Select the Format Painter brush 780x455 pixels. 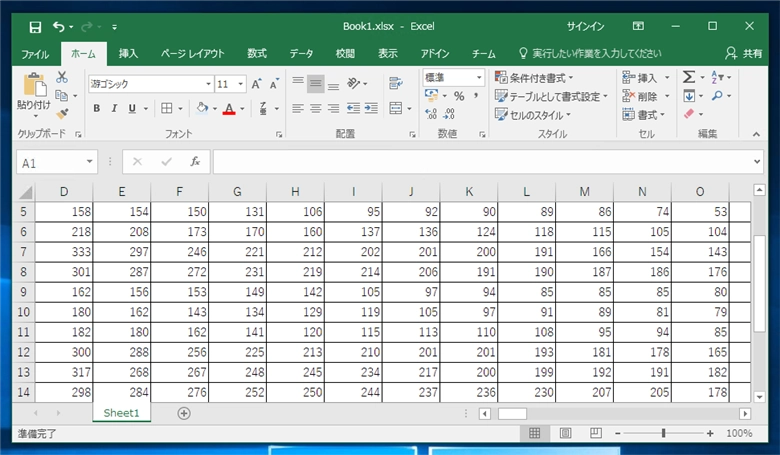coord(62,114)
